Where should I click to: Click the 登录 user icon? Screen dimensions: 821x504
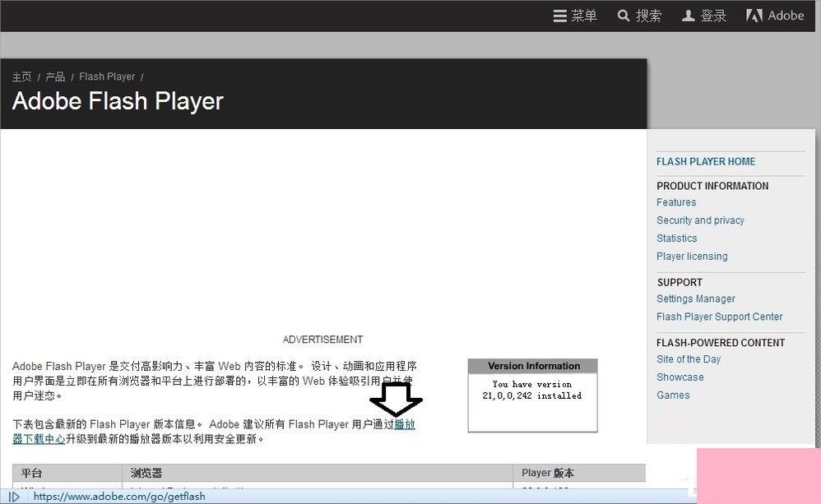[688, 16]
